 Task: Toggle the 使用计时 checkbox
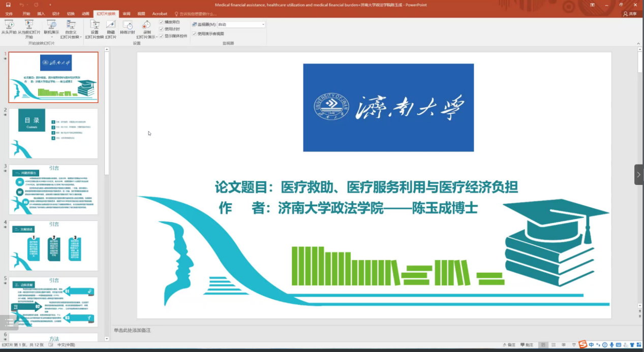tap(162, 29)
